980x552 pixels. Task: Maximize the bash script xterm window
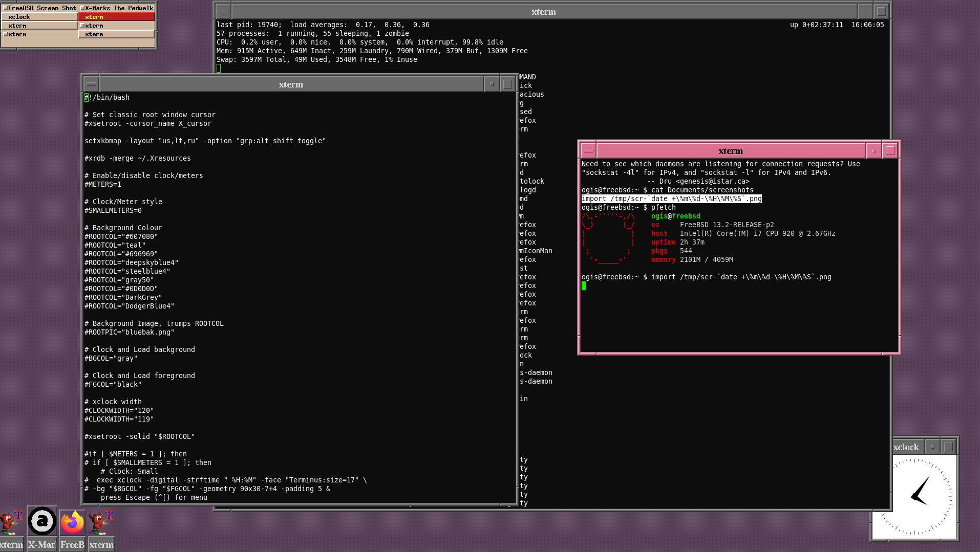[507, 84]
